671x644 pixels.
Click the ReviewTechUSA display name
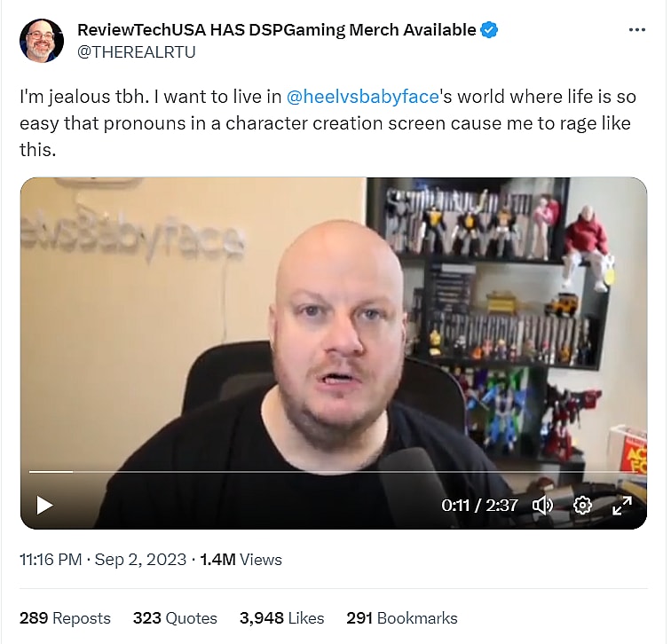[x=276, y=30]
